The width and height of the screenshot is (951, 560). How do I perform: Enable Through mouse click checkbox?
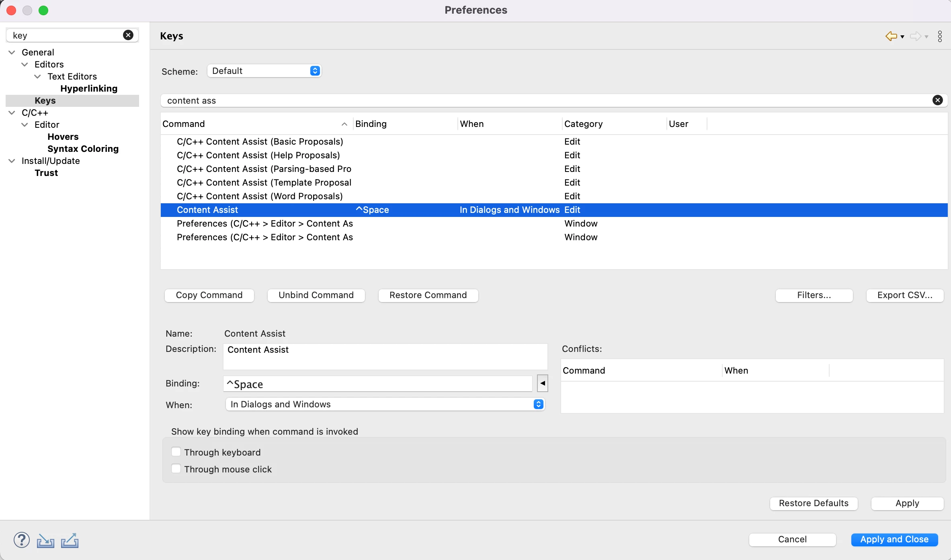(x=176, y=469)
